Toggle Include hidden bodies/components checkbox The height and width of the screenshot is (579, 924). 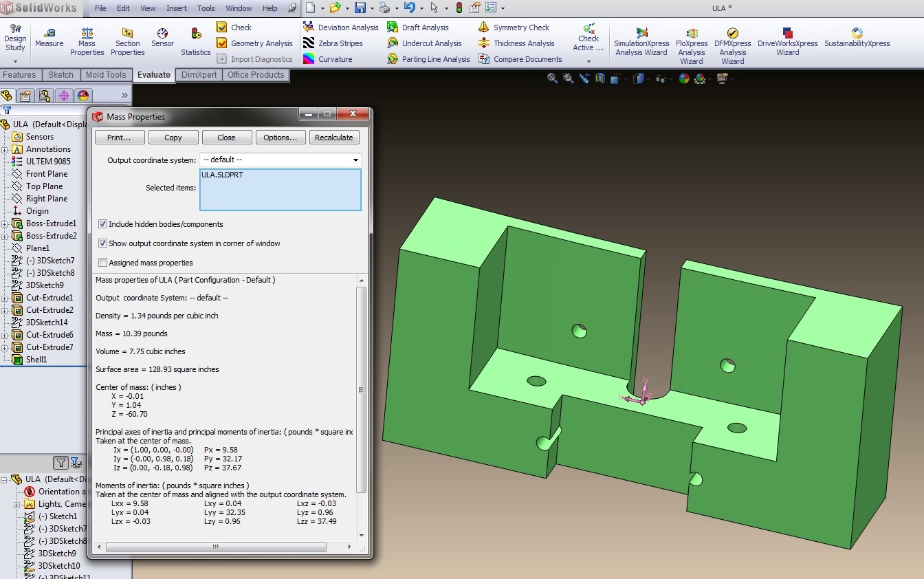103,224
